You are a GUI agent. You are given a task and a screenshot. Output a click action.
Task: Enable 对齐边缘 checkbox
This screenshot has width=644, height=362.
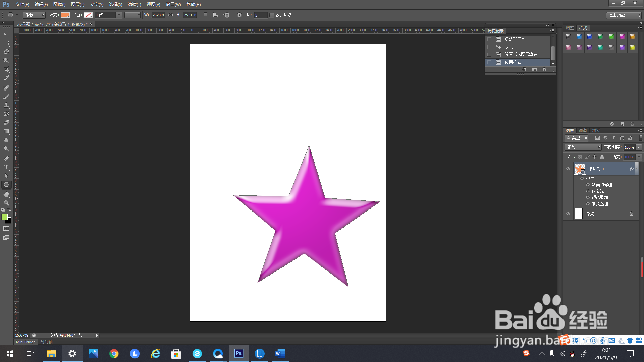[272, 15]
